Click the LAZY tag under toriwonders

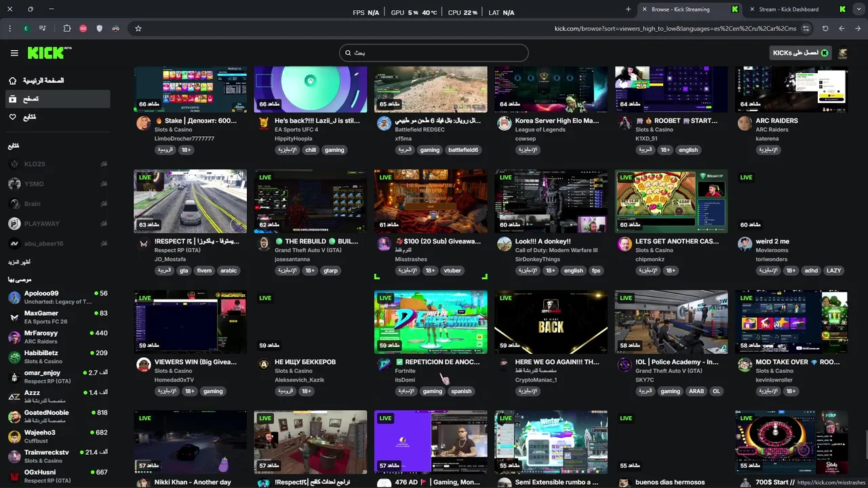833,270
